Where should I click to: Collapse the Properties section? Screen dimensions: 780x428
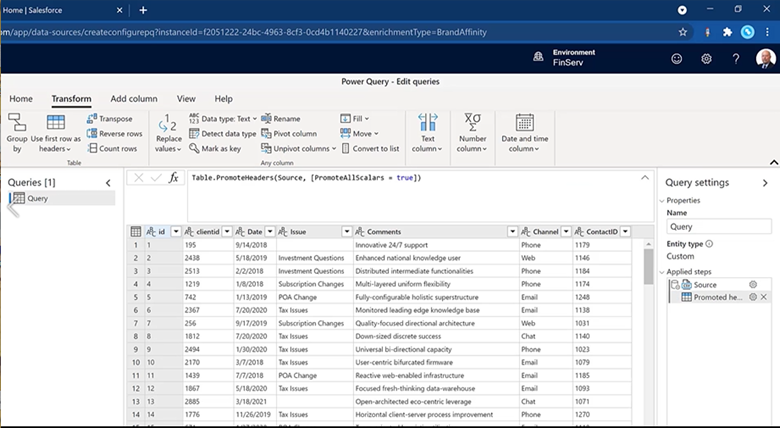(662, 201)
